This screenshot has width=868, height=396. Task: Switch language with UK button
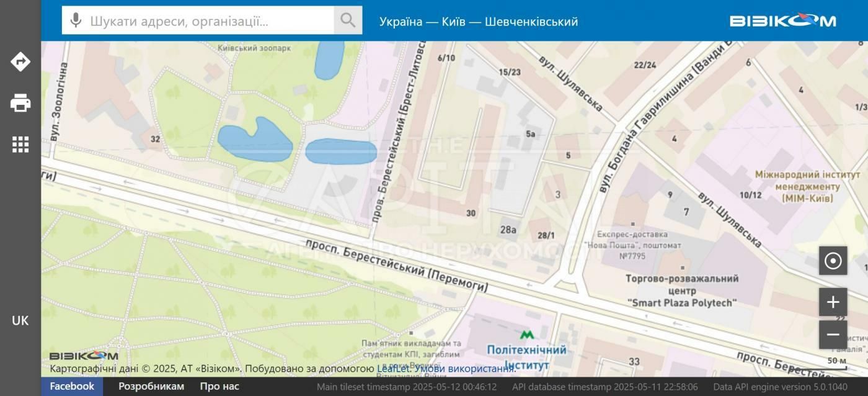click(20, 320)
